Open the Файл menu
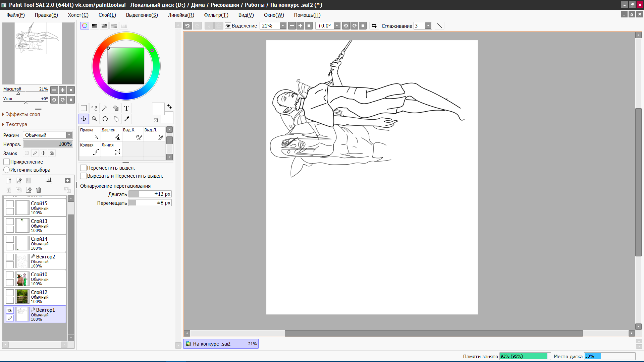 click(16, 15)
